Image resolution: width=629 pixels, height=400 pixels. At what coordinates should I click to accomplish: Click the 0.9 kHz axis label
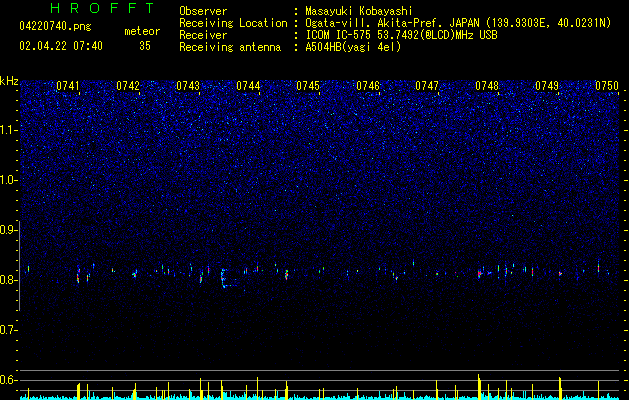(x=8, y=230)
